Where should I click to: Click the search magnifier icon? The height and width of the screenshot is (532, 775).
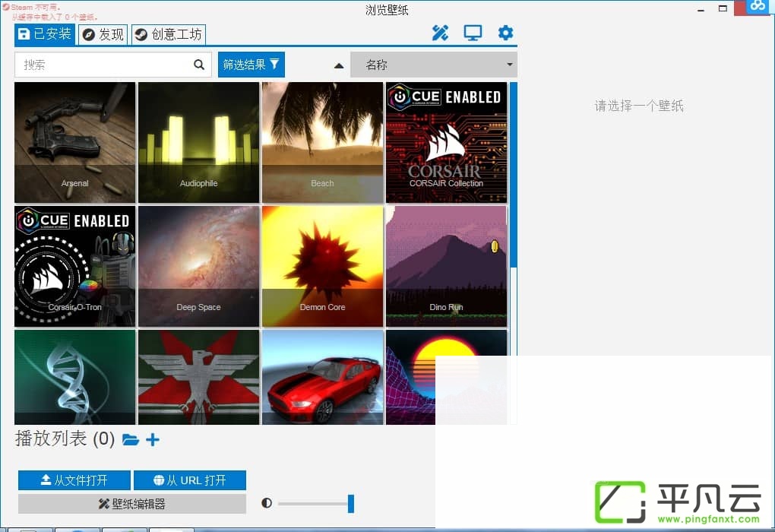[199, 65]
